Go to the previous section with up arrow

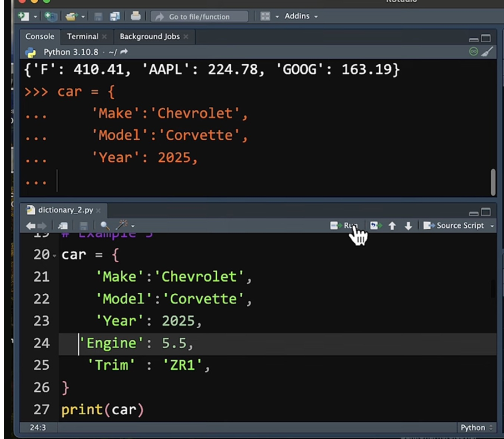coord(392,226)
